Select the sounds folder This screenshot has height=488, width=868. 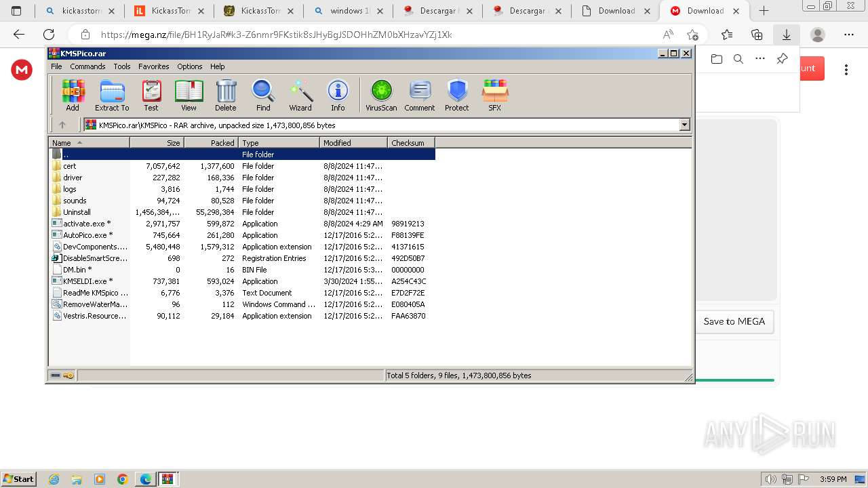point(242,201)
